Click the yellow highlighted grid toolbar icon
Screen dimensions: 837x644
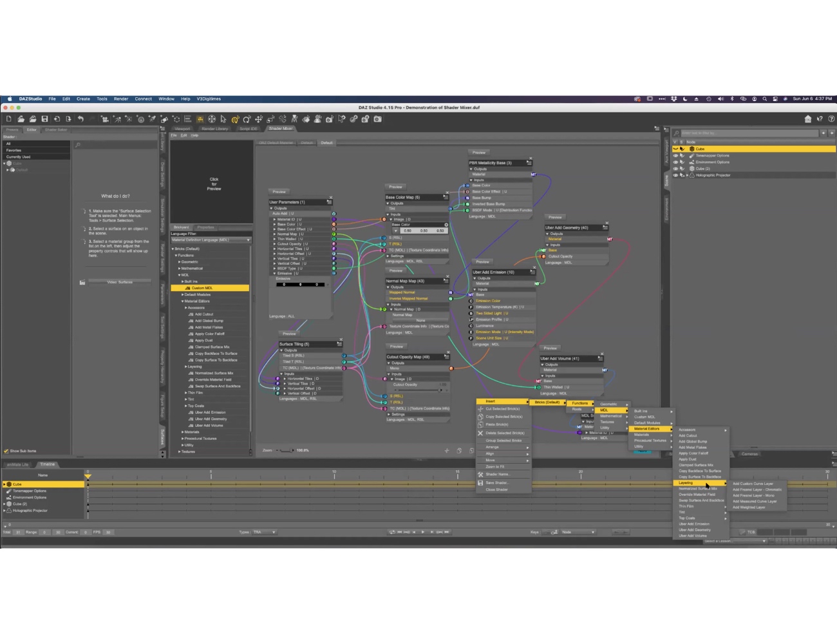pos(200,119)
